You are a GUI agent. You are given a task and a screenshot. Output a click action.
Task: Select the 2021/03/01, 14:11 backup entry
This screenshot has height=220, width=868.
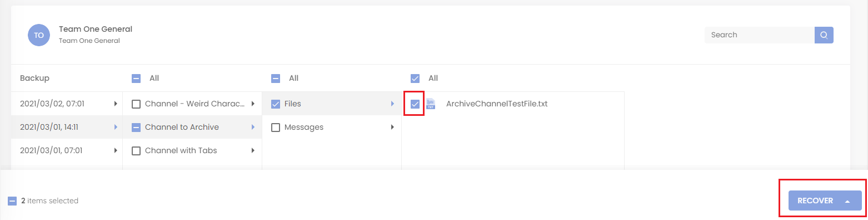(x=67, y=127)
